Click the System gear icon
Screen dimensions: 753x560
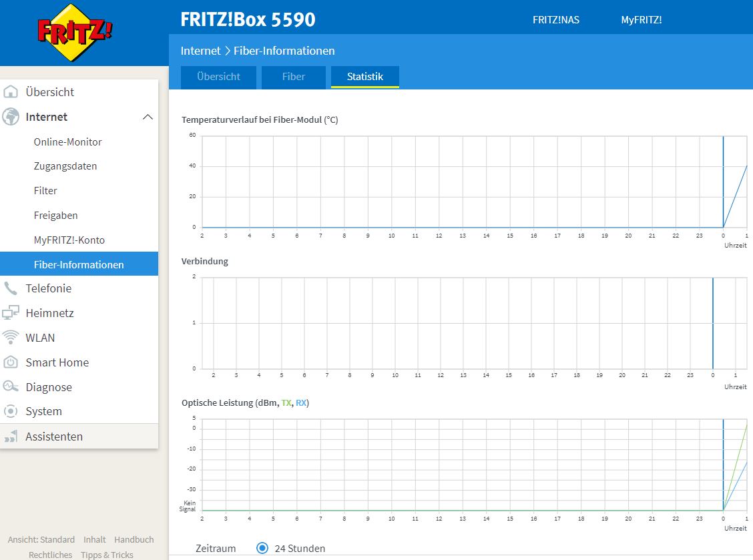coord(11,411)
